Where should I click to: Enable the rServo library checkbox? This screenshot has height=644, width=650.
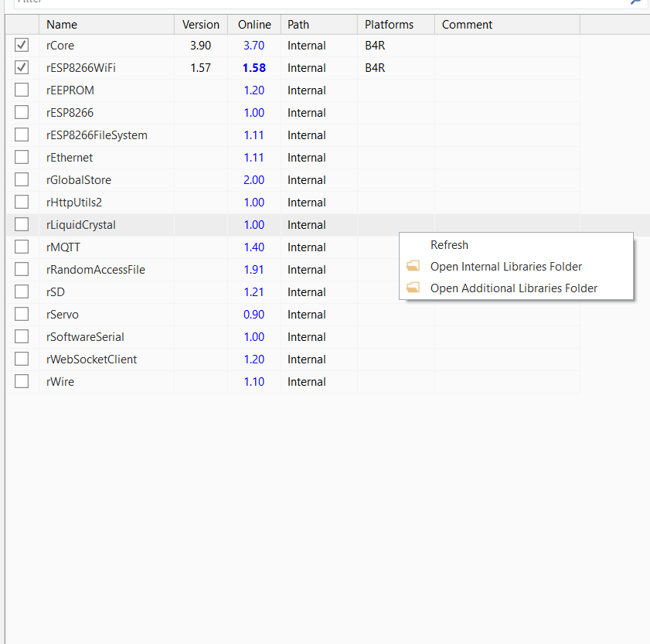tap(22, 314)
